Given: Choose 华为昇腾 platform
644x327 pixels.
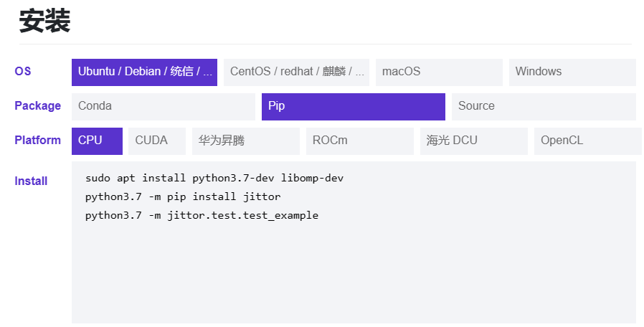Looking at the screenshot, I should click(245, 141).
